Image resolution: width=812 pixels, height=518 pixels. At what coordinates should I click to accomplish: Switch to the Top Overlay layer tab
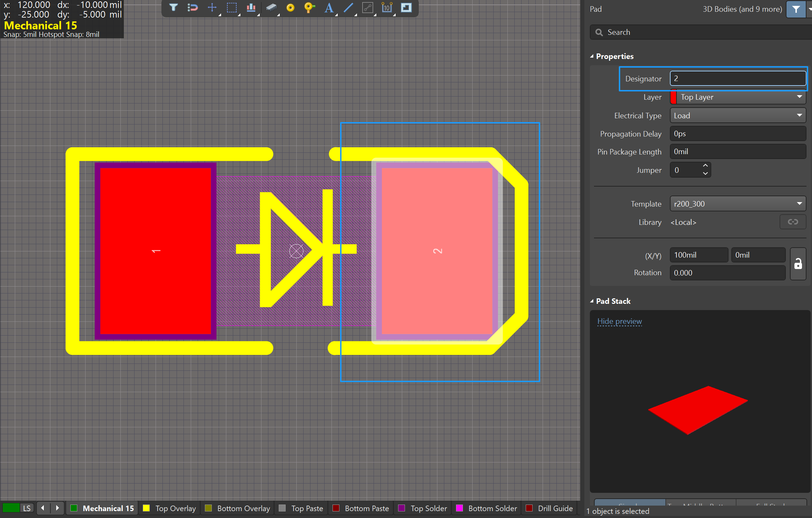169,508
